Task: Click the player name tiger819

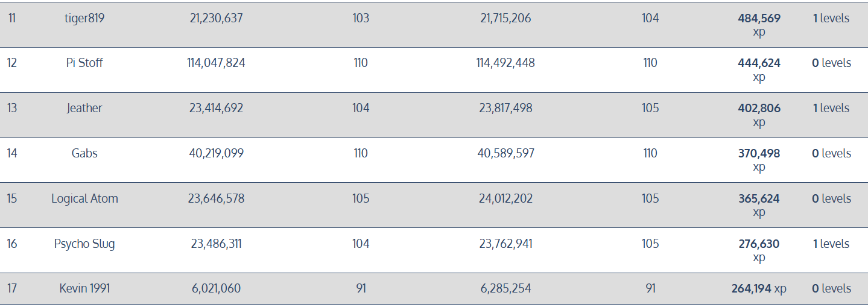Action: 84,18
